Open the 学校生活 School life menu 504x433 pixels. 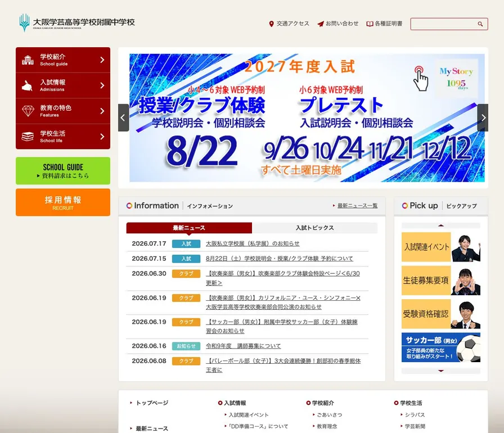[63, 137]
